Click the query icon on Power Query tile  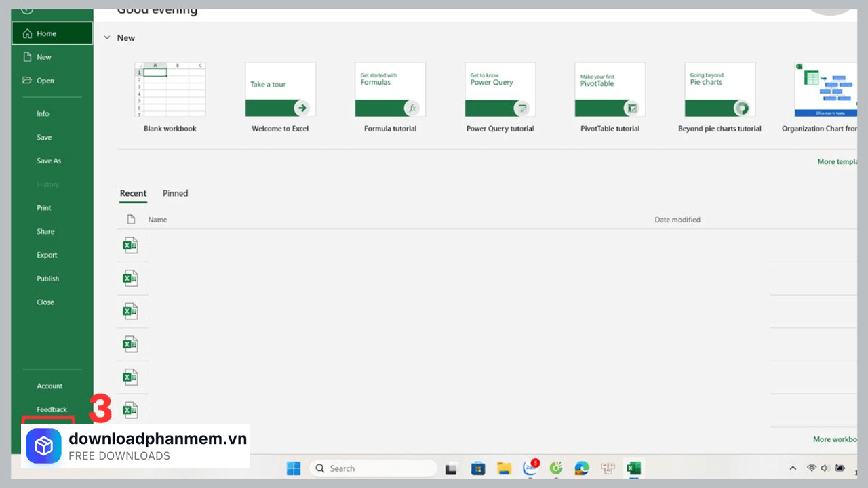coord(521,108)
